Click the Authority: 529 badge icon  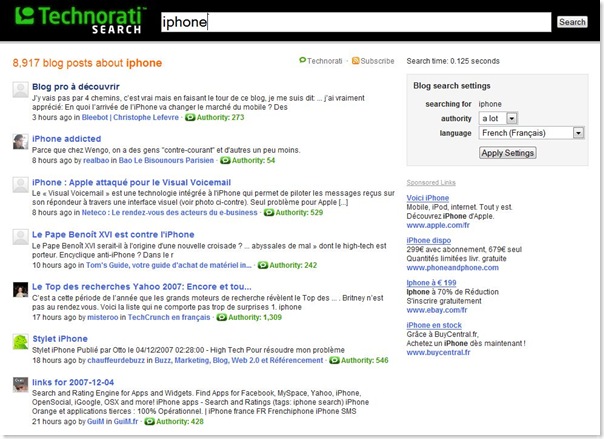(269, 213)
